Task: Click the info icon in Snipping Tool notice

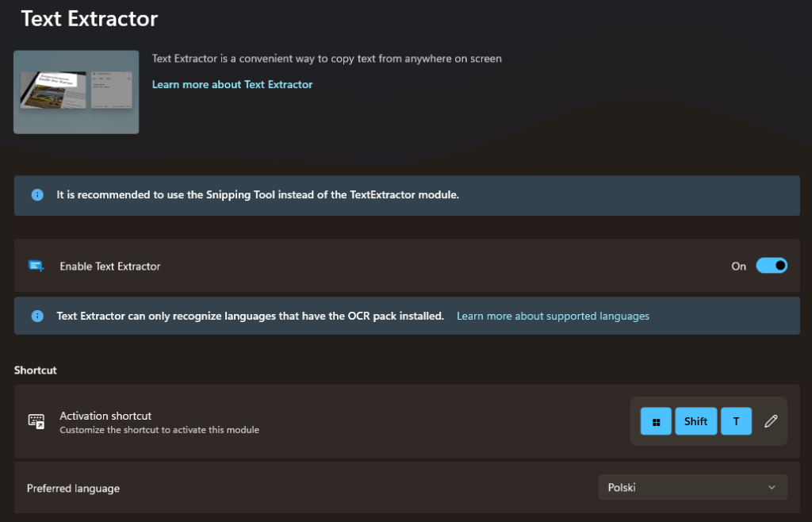Action: click(37, 195)
